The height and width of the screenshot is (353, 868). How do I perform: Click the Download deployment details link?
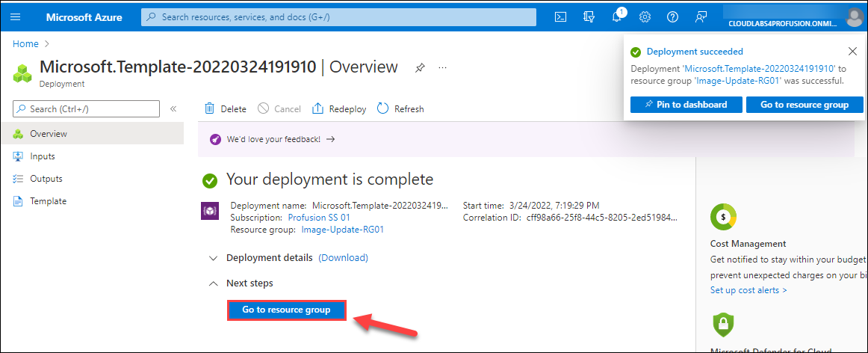click(x=343, y=258)
